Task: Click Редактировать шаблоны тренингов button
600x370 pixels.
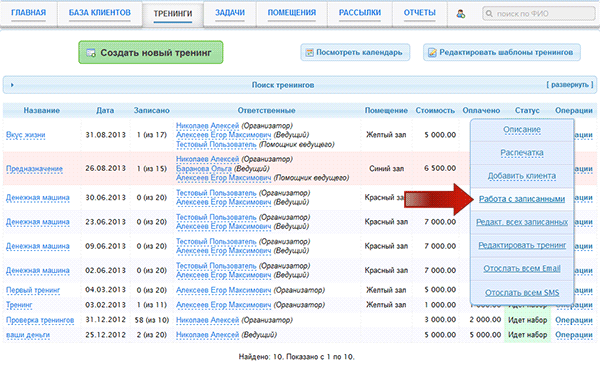Action: [502, 52]
